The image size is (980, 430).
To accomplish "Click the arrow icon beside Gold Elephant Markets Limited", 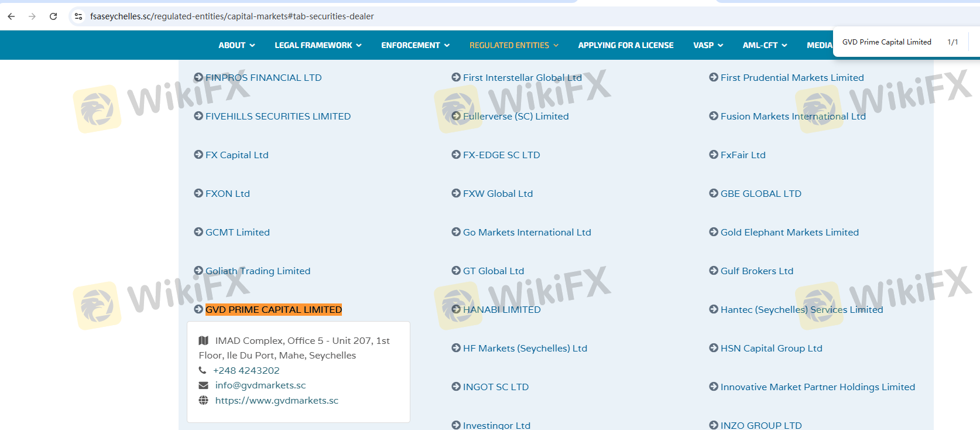I will point(714,232).
